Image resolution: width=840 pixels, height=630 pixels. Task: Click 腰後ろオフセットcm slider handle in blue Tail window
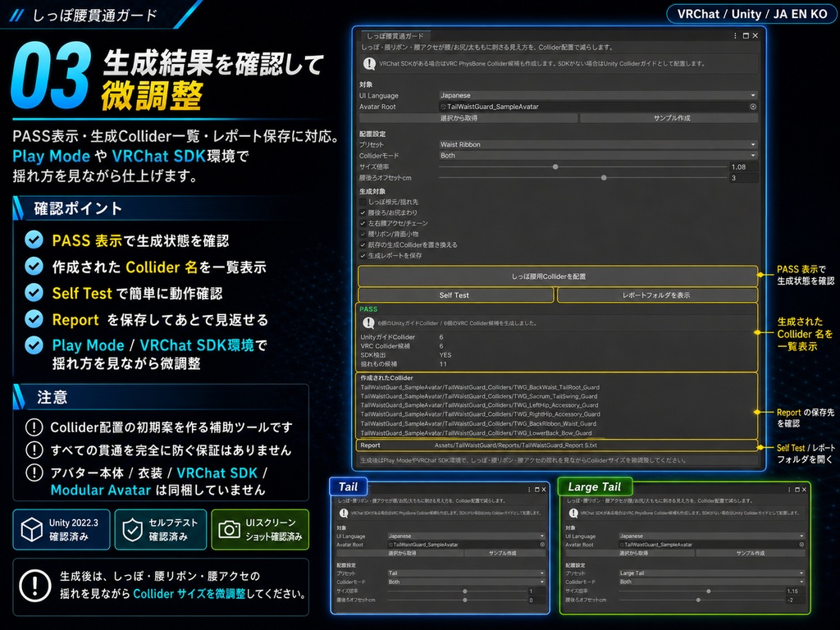tap(465, 600)
